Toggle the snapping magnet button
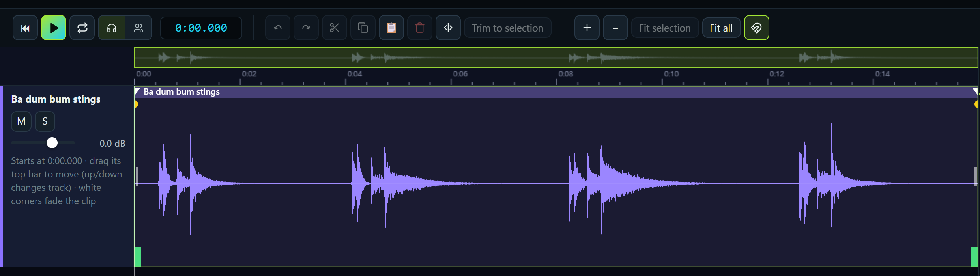This screenshot has height=276, width=980. tap(757, 28)
